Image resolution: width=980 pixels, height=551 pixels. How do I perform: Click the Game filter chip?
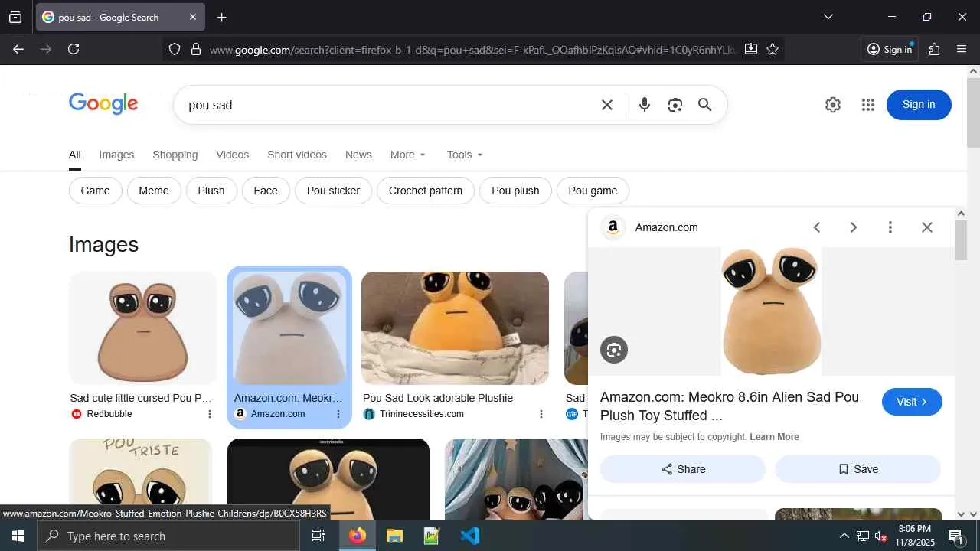(96, 191)
